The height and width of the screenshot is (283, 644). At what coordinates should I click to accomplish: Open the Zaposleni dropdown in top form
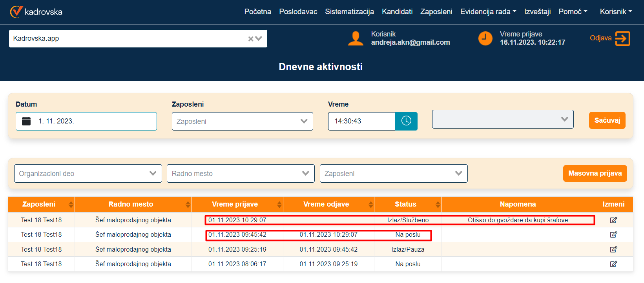coord(242,122)
